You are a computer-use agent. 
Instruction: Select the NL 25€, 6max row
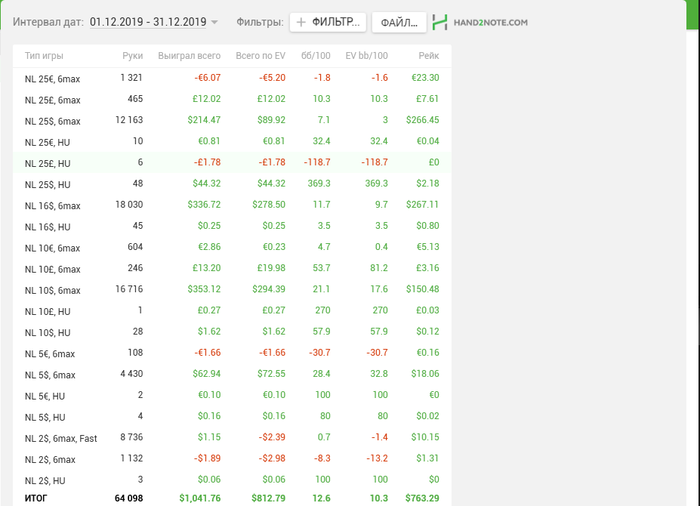(x=232, y=78)
